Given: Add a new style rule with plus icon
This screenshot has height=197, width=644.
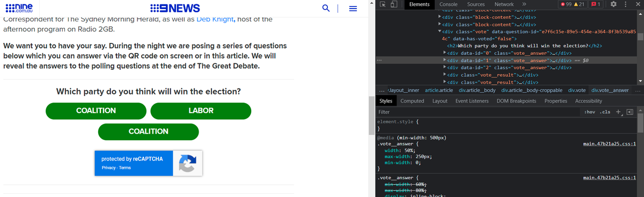Looking at the screenshot, I should (618, 112).
